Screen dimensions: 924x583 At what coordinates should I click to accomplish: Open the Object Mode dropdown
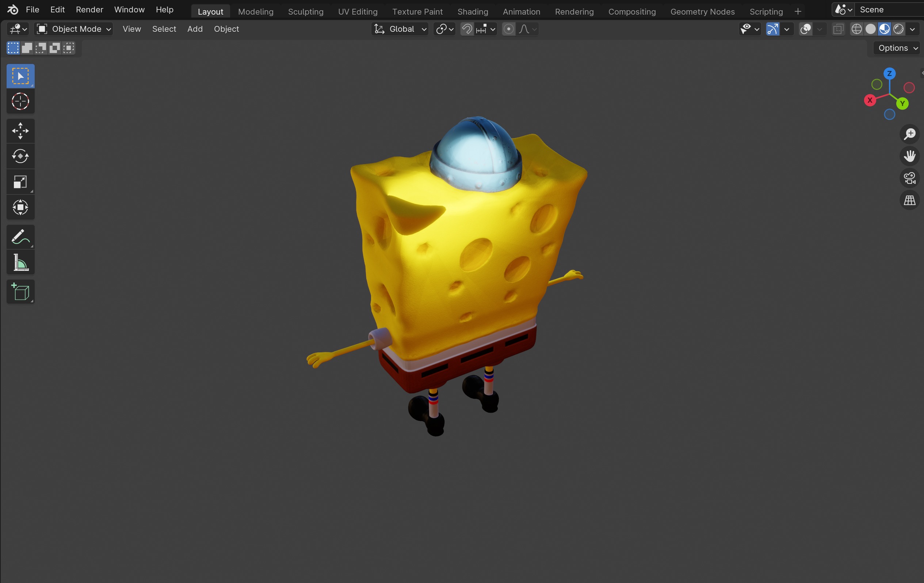[x=74, y=29]
